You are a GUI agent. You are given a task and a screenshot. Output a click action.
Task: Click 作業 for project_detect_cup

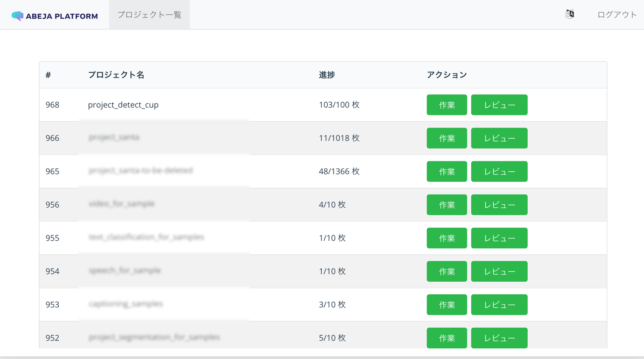click(x=447, y=105)
